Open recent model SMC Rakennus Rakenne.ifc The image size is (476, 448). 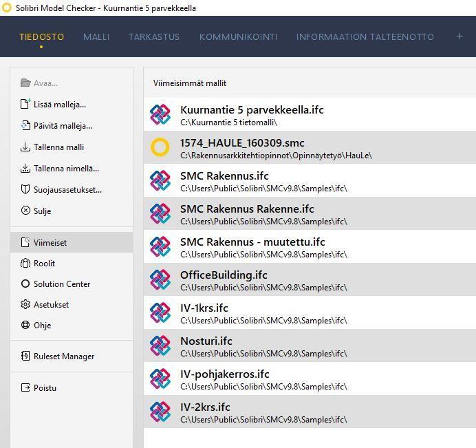point(310,213)
